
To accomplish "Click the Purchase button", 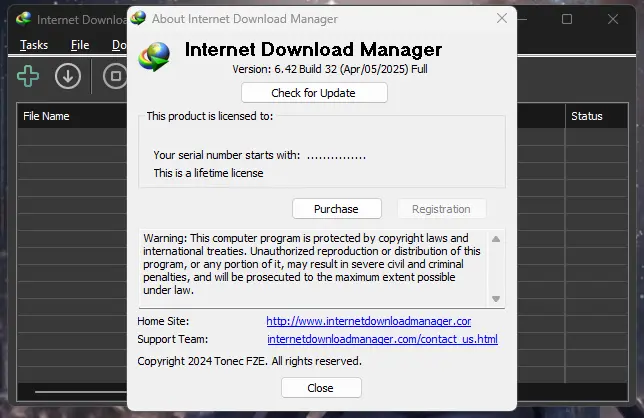I will tap(337, 209).
